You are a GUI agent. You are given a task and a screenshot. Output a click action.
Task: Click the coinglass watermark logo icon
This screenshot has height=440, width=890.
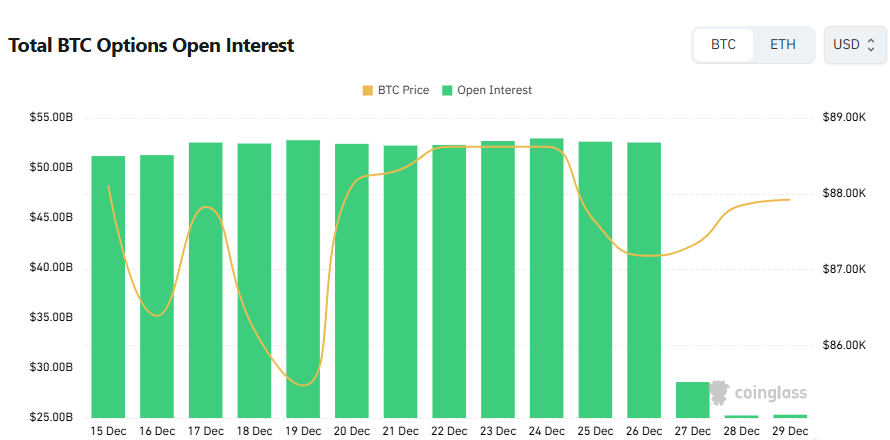click(723, 392)
